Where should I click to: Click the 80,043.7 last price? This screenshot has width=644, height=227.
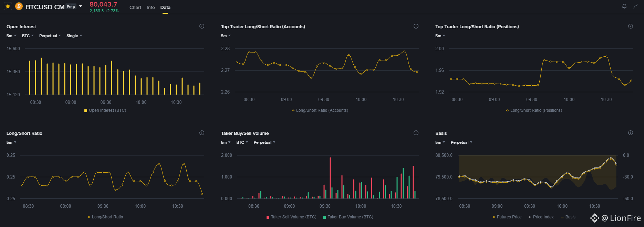(103, 4)
